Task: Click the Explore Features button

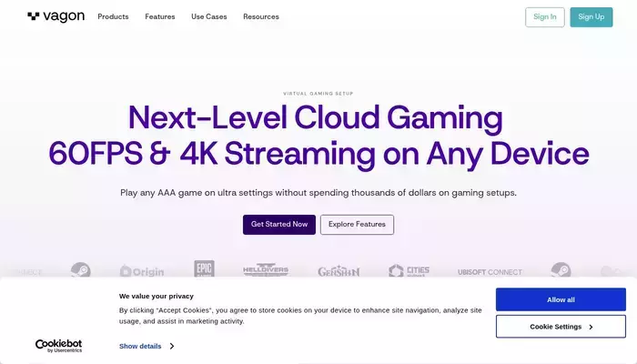Action: click(x=357, y=225)
